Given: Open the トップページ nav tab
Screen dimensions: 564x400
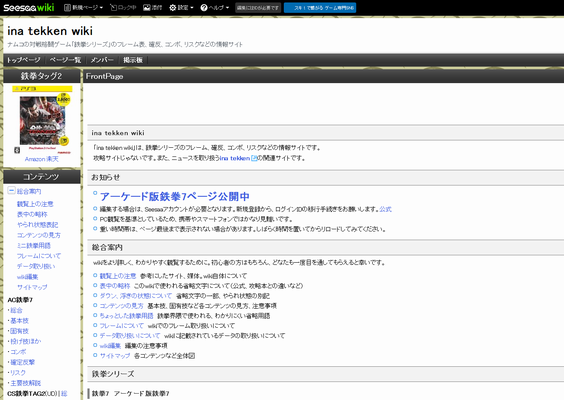Looking at the screenshot, I should click(24, 60).
